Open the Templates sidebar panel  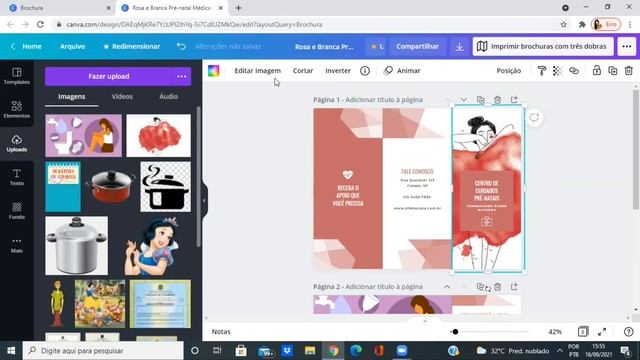coord(17,76)
